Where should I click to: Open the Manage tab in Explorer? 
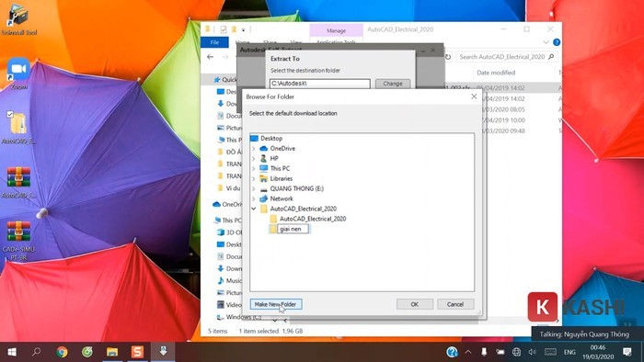[336, 30]
